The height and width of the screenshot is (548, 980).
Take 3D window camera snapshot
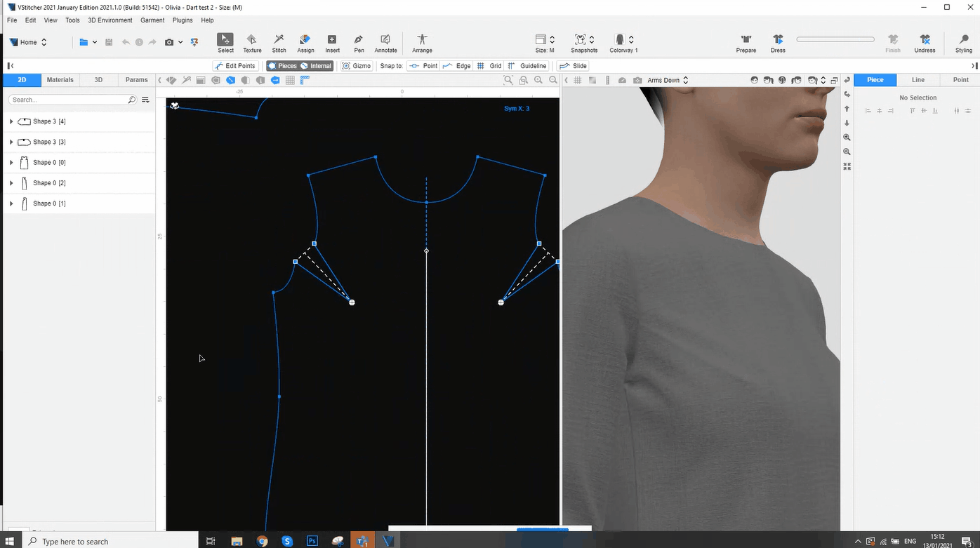coord(637,80)
